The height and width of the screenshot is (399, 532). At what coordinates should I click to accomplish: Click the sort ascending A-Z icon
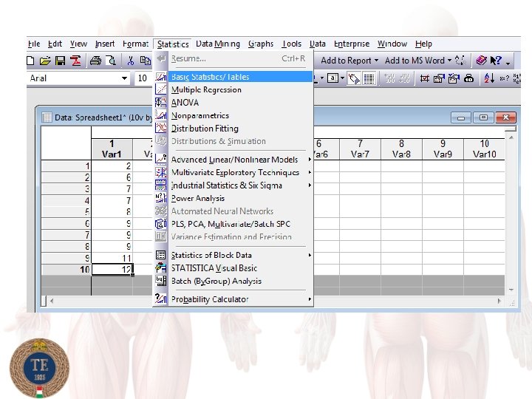(x=489, y=78)
